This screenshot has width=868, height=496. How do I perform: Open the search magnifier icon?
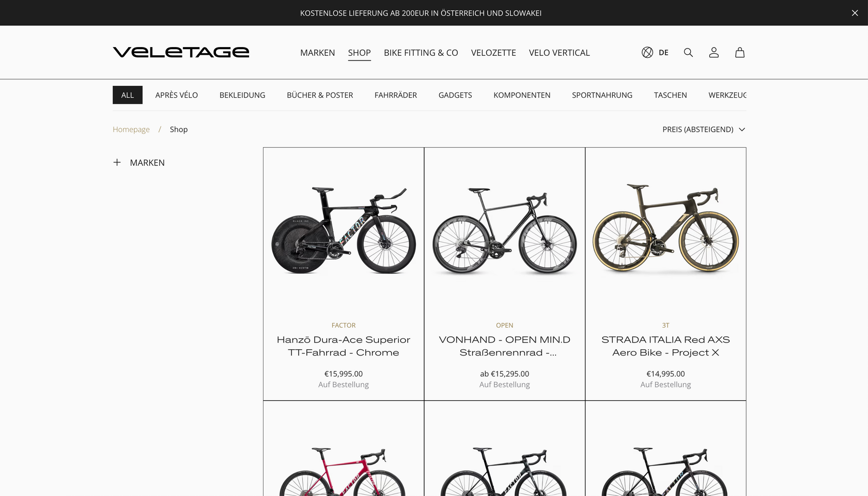click(688, 52)
